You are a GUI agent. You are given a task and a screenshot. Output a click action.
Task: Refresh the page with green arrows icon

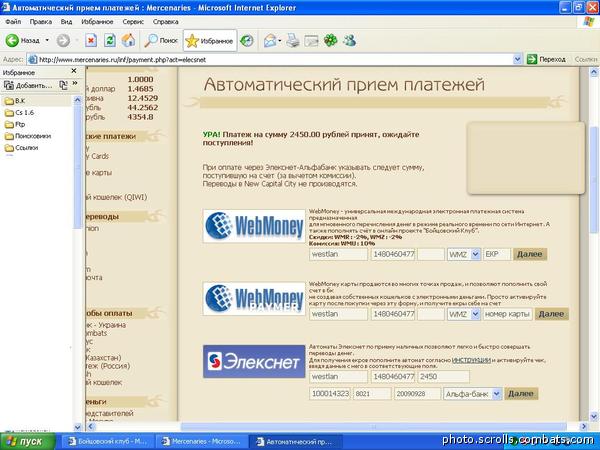110,41
